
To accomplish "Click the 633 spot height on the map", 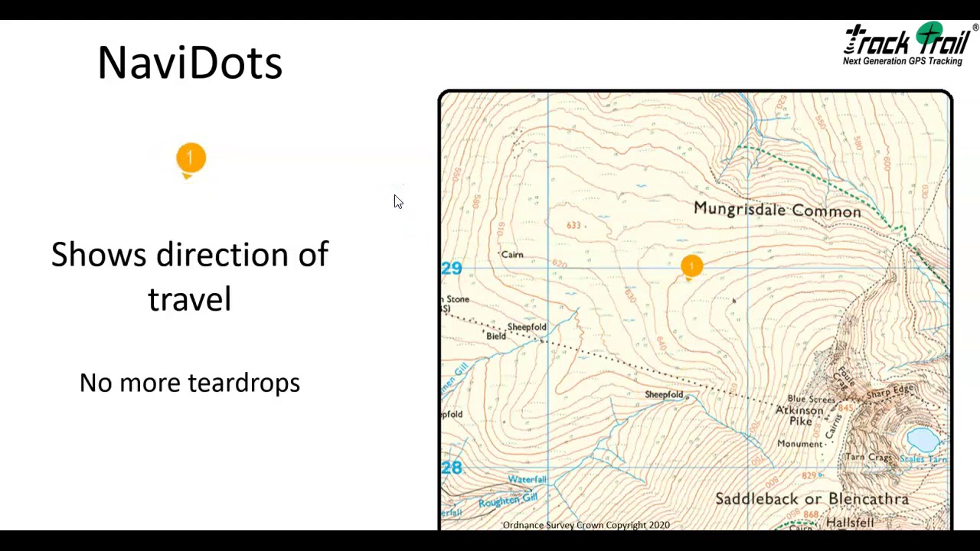I will pos(573,225).
